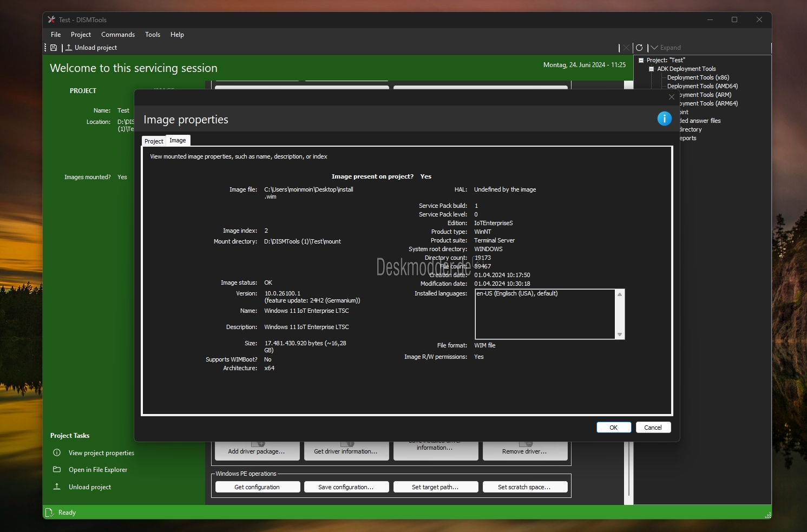This screenshot has height=532, width=807.
Task: Click the image file path C:\Users\moinmoin\Desktop\install.wim
Action: coord(309,193)
